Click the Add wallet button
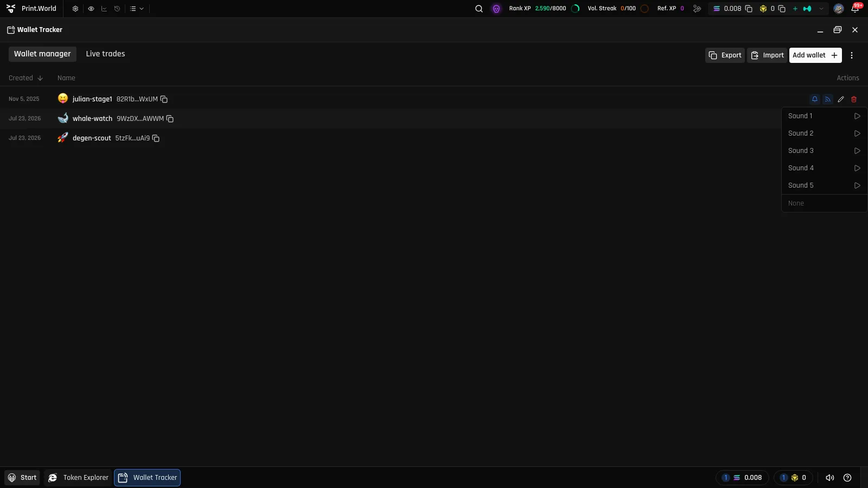The height and width of the screenshot is (488, 868). (x=815, y=55)
